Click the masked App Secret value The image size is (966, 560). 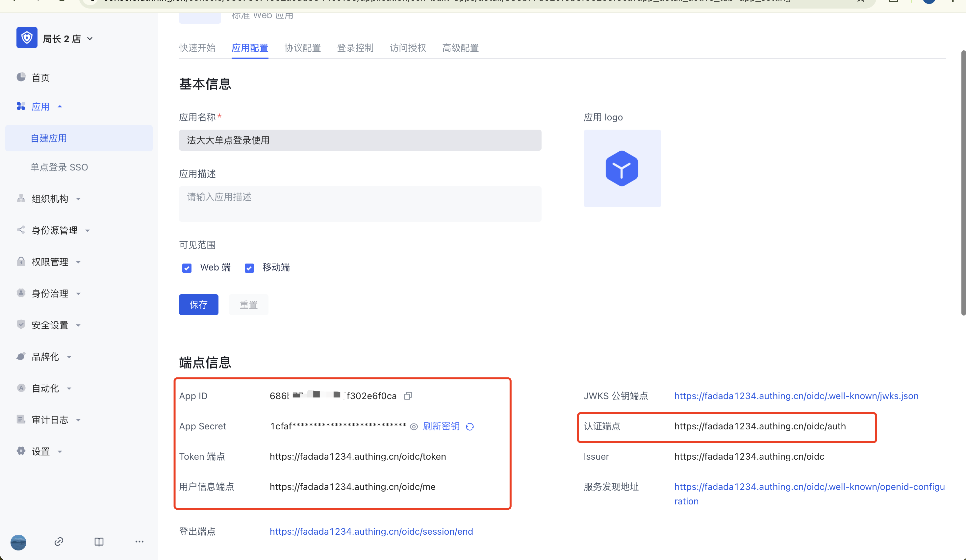338,426
